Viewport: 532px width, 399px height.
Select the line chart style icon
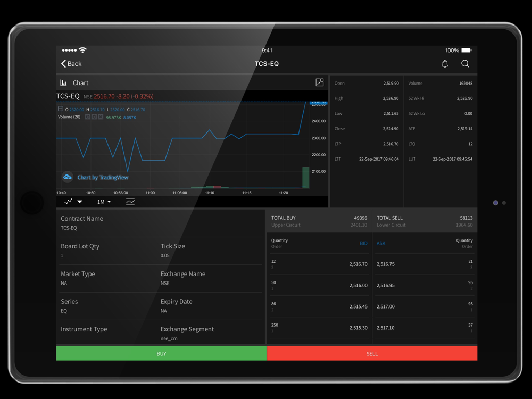coord(68,202)
